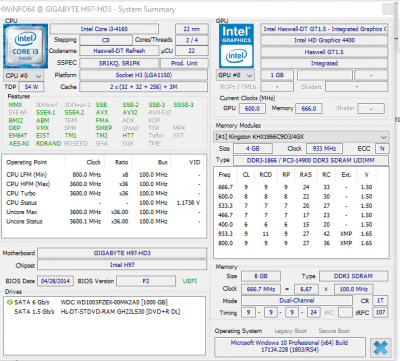Click the GIGABYTE H97-HD3 motherboard field
The image size is (400, 361).
pos(122,253)
